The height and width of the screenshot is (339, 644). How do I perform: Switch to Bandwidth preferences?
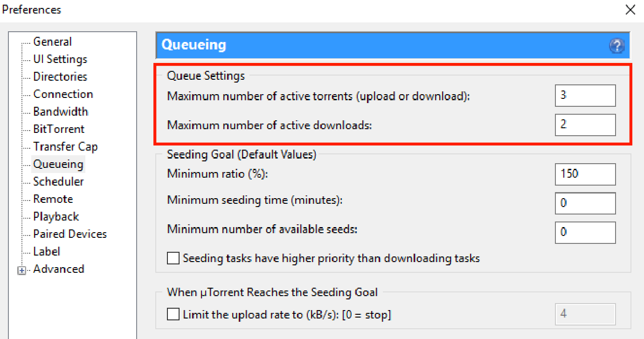[61, 112]
